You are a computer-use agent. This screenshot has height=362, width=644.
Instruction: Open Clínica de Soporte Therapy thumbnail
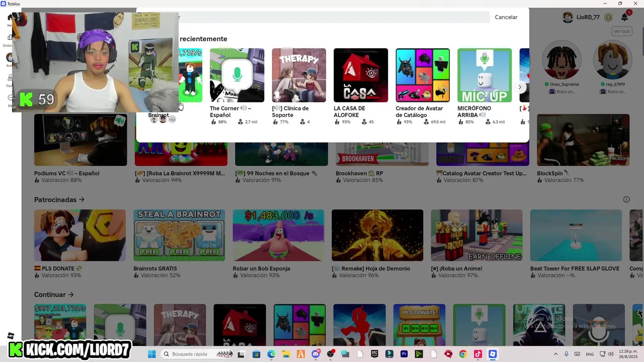point(299,75)
